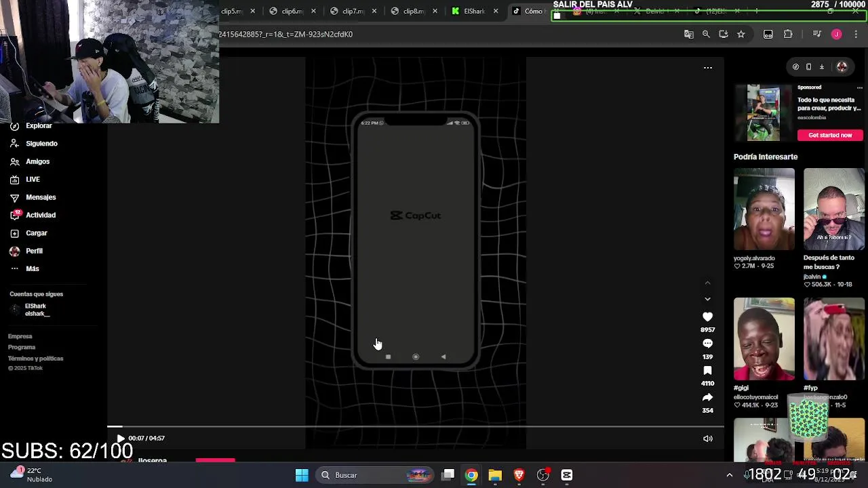Image resolution: width=868 pixels, height=488 pixels.
Task: Bookmark this page star icon
Action: point(741,34)
